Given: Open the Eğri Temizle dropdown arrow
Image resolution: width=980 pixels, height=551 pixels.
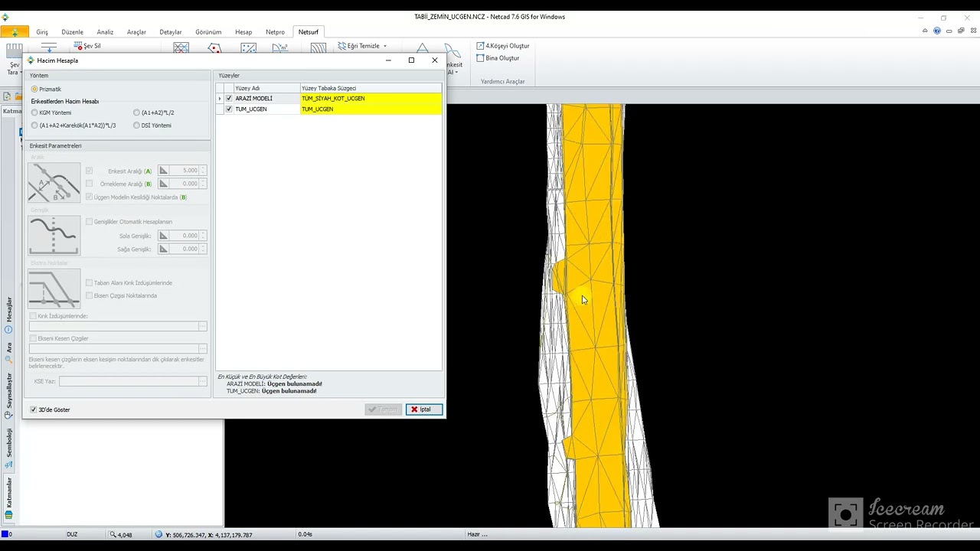Looking at the screenshot, I should (x=384, y=46).
